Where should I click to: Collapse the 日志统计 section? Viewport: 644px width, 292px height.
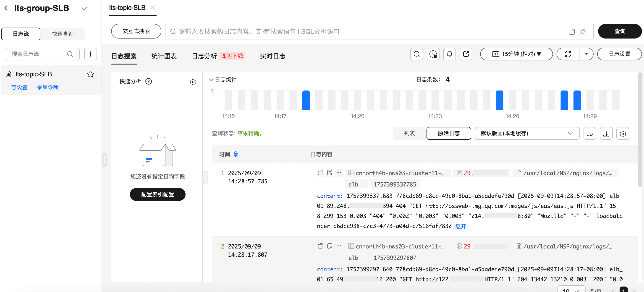click(211, 79)
